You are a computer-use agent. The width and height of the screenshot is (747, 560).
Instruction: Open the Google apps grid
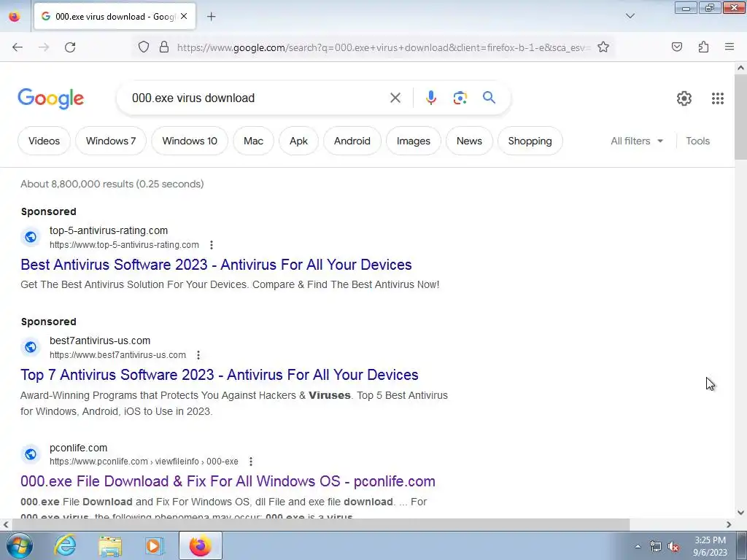click(x=718, y=98)
